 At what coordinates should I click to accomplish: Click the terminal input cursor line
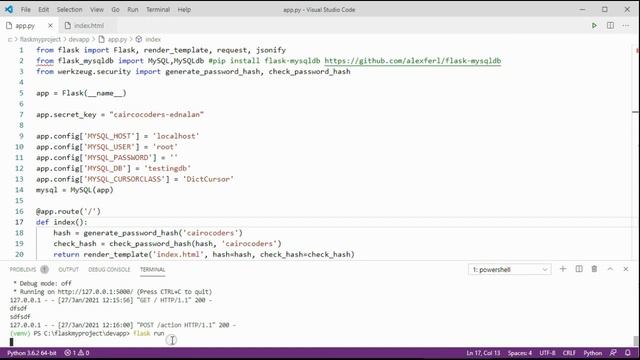pyautogui.click(x=11, y=342)
